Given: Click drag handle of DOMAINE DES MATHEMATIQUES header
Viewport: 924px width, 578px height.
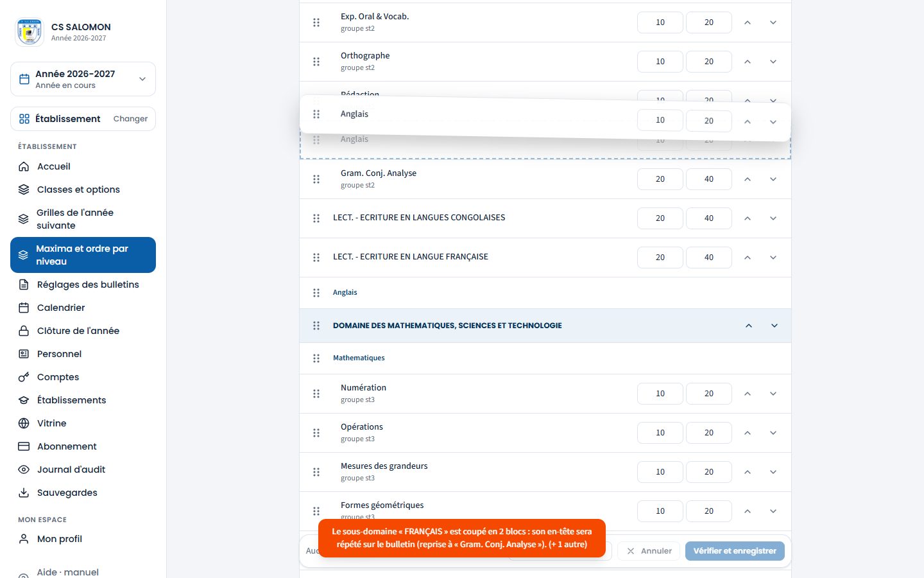Looking at the screenshot, I should pos(316,326).
